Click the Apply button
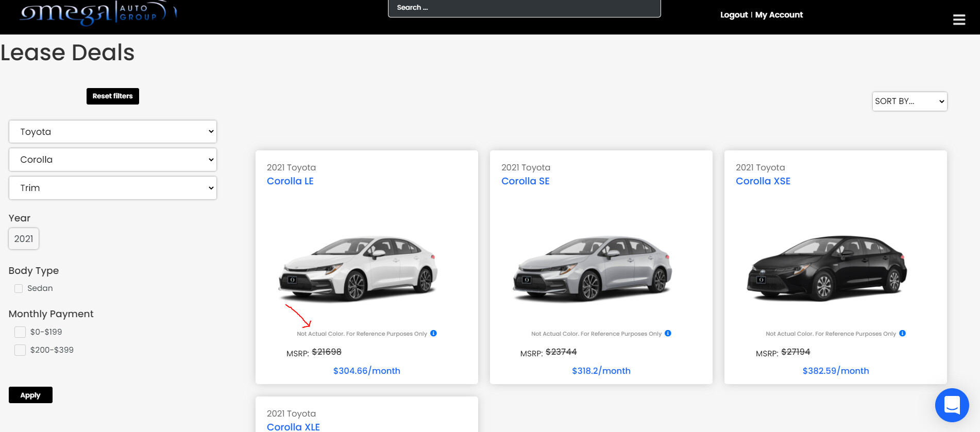980x432 pixels. pos(30,395)
